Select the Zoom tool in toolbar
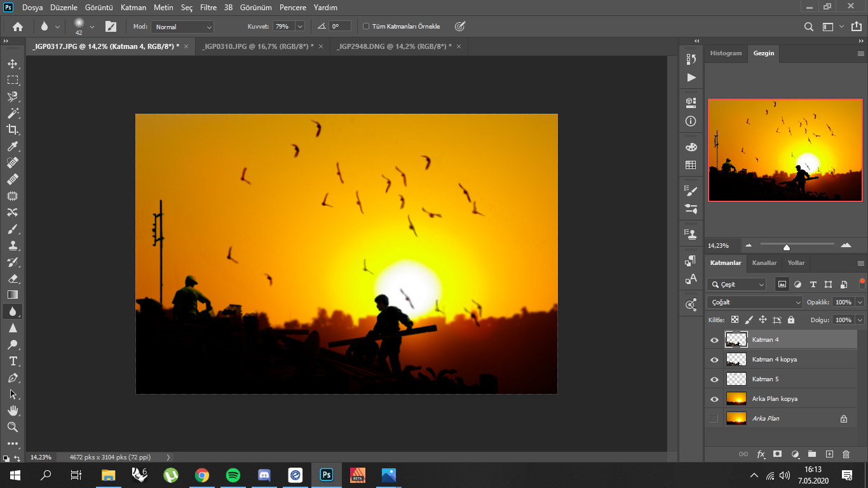868x488 pixels. click(13, 427)
